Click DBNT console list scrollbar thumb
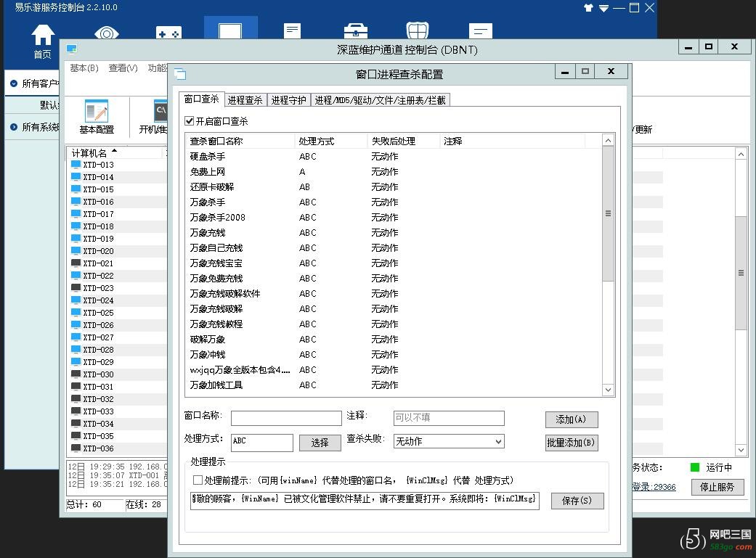Image resolution: width=756 pixels, height=558 pixels. [x=741, y=273]
